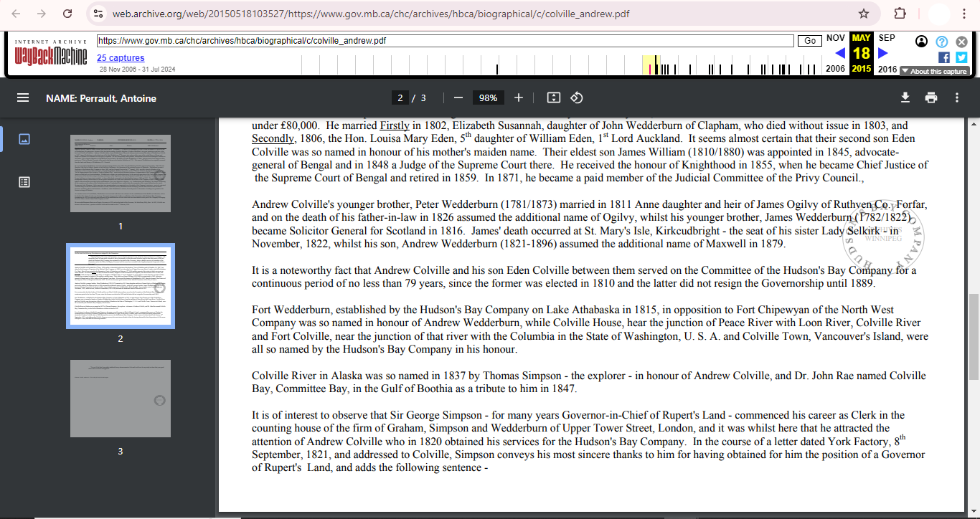Image resolution: width=980 pixels, height=519 pixels.
Task: Open PDF viewer more actions menu
Action: [957, 98]
